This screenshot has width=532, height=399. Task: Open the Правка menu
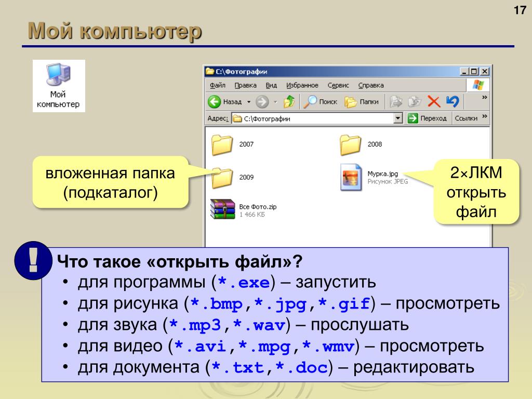[245, 85]
